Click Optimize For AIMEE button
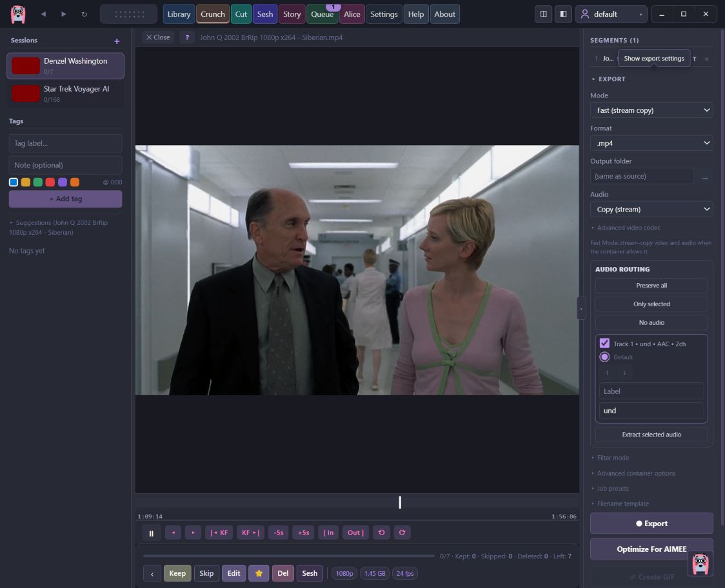This screenshot has height=588, width=725. tap(651, 549)
